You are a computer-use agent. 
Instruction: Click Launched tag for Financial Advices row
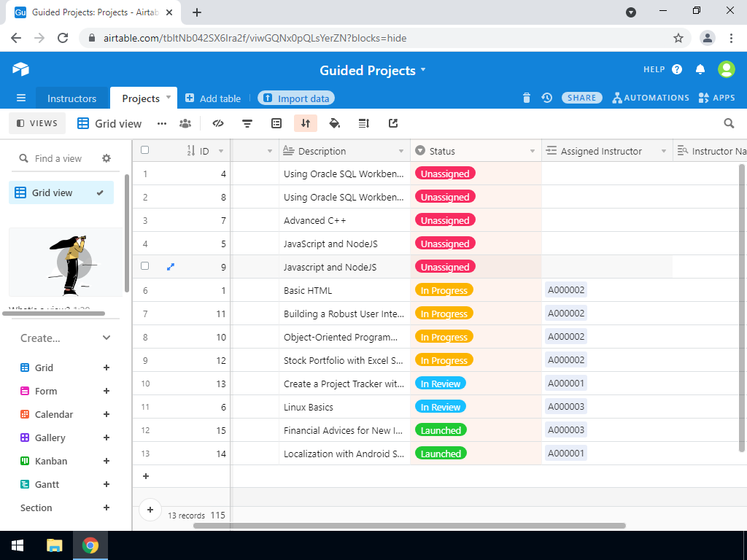(441, 430)
